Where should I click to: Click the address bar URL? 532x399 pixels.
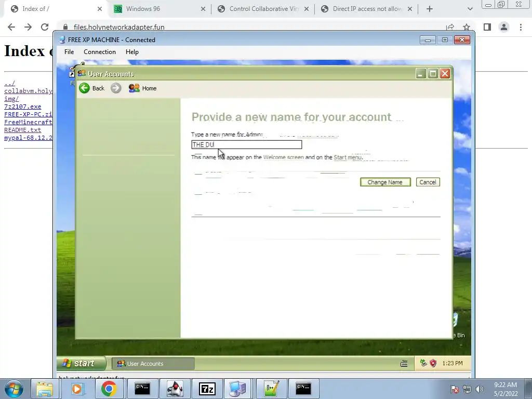pyautogui.click(x=119, y=27)
